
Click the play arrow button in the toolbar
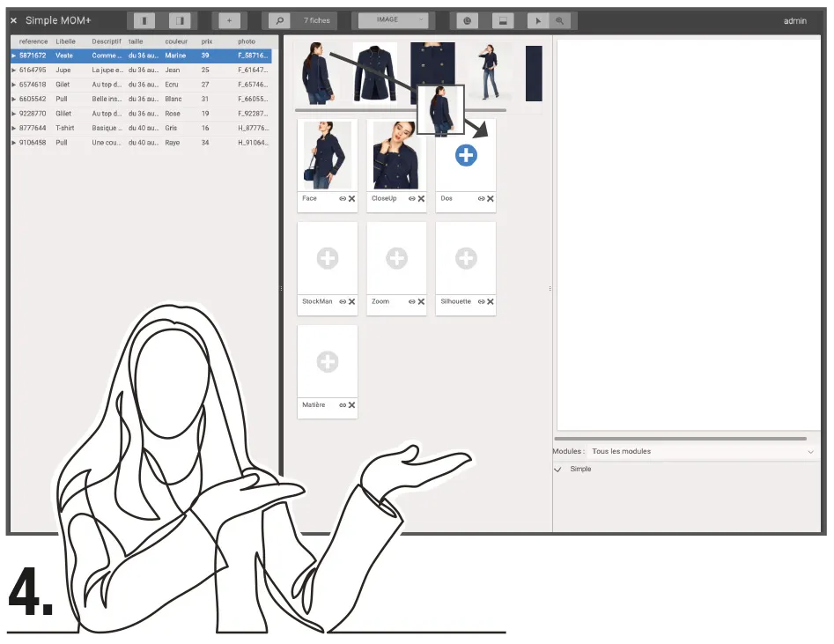pyautogui.click(x=536, y=20)
